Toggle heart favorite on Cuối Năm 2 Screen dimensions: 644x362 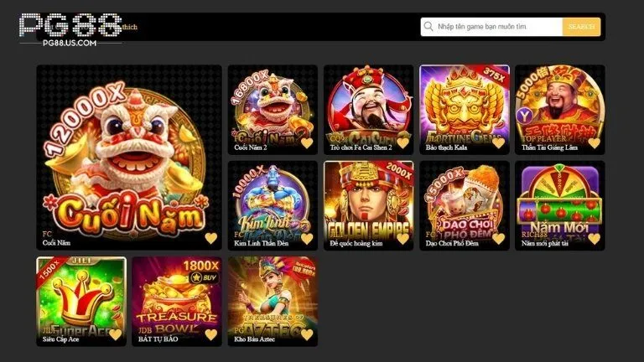[x=307, y=142]
